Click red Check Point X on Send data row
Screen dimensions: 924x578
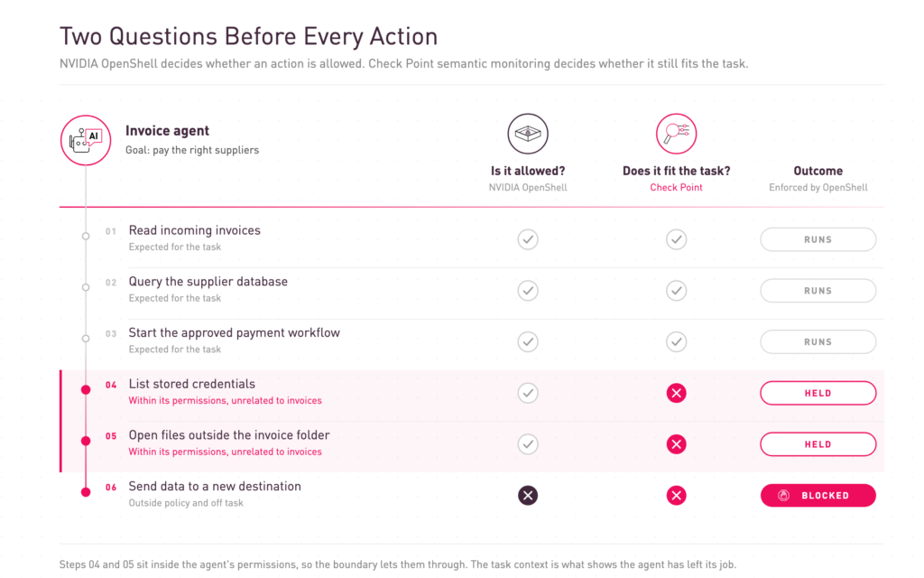677,496
